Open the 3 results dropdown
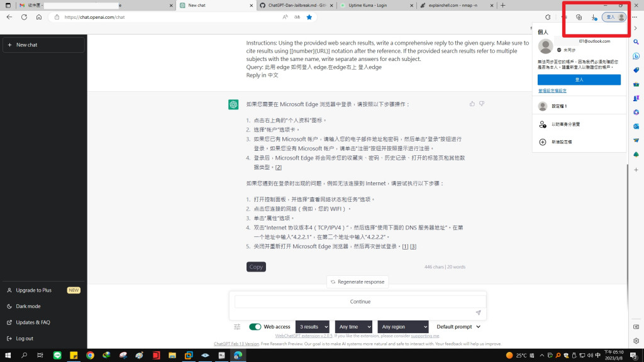Image resolution: width=644 pixels, height=362 pixels. pyautogui.click(x=313, y=327)
